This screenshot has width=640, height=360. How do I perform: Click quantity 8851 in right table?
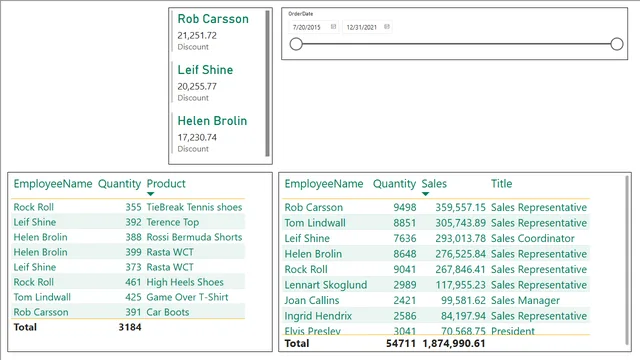click(404, 223)
